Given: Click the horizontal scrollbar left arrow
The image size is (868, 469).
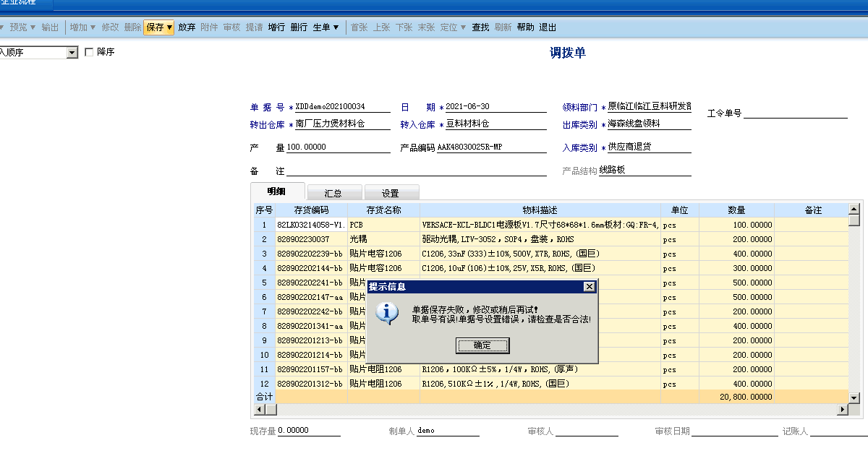Looking at the screenshot, I should click(x=260, y=410).
